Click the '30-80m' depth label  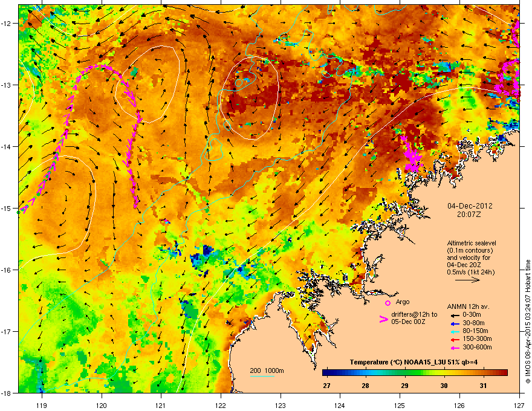tap(473, 323)
